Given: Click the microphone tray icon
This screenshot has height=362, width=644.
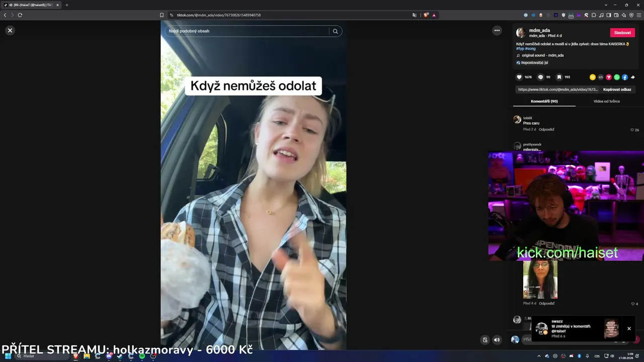Looking at the screenshot, I should (587, 356).
